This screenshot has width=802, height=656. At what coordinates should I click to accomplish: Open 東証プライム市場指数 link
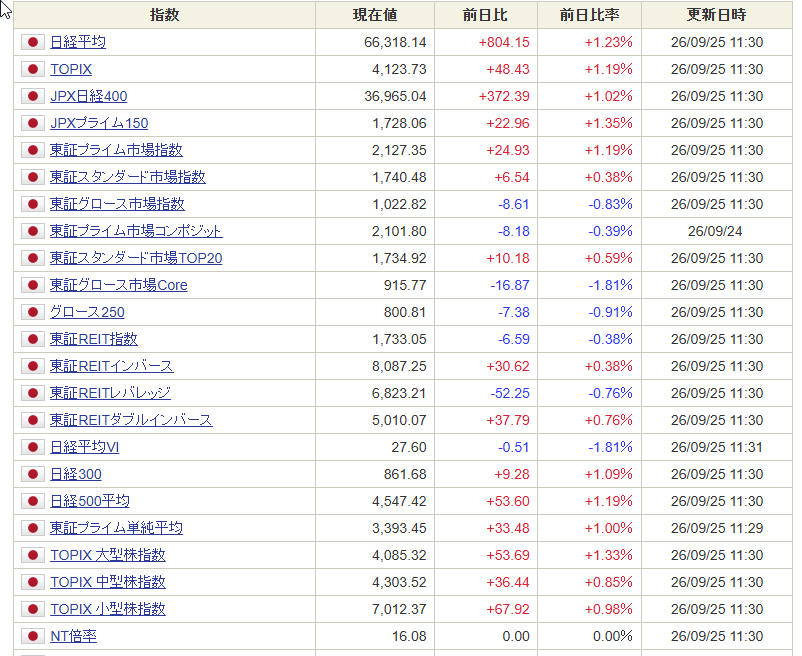pos(116,150)
